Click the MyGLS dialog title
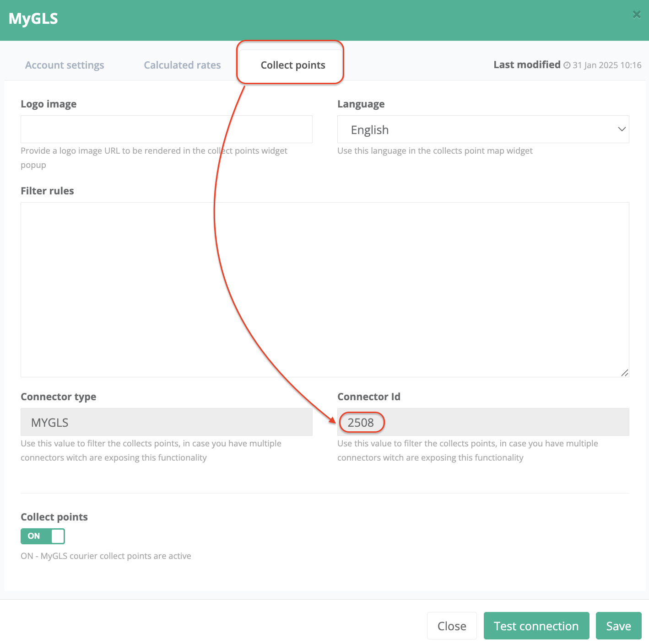This screenshot has width=649, height=644. tap(33, 19)
